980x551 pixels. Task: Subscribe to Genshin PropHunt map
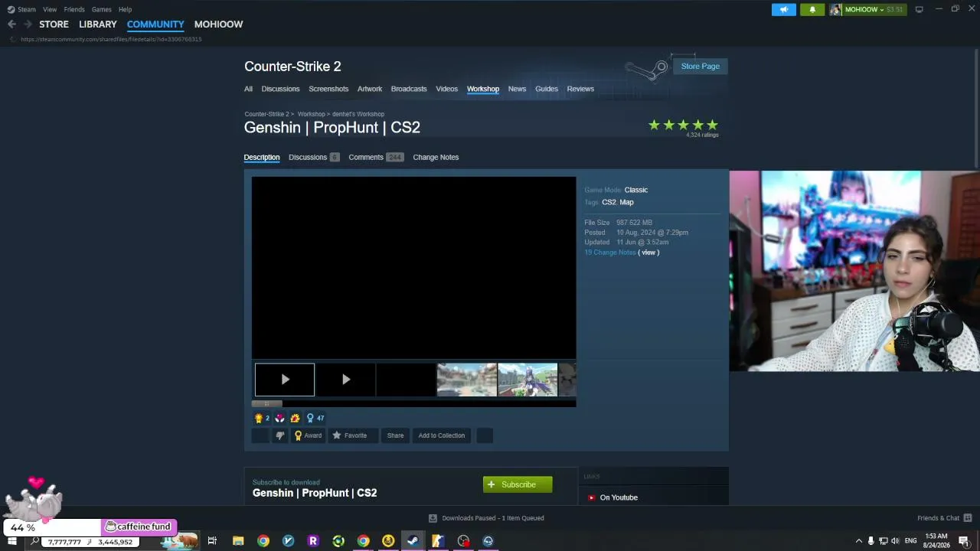[x=518, y=484]
